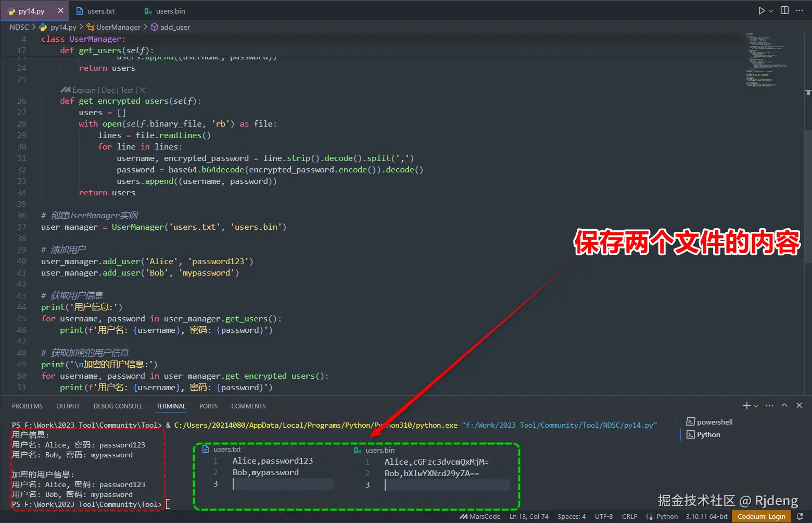Image resolution: width=812 pixels, height=523 pixels.
Task: Click the sticky def get_users line
Action: pyautogui.click(x=107, y=51)
